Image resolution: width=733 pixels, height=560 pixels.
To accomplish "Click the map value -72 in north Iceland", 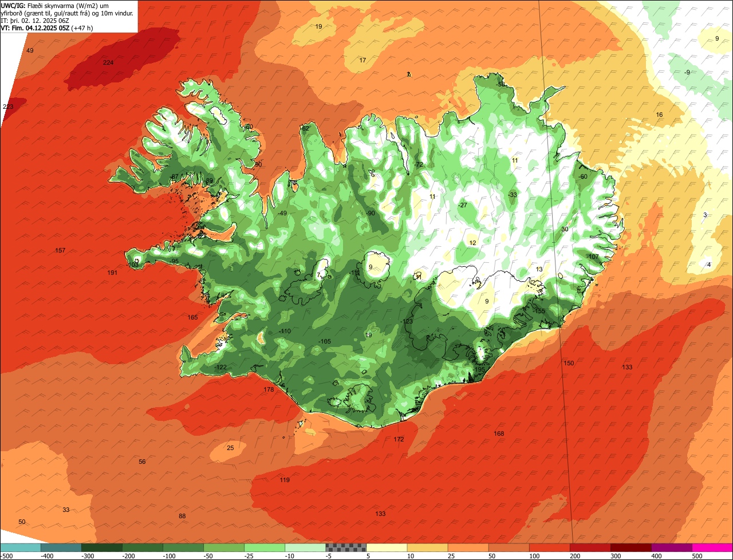I will (x=418, y=164).
